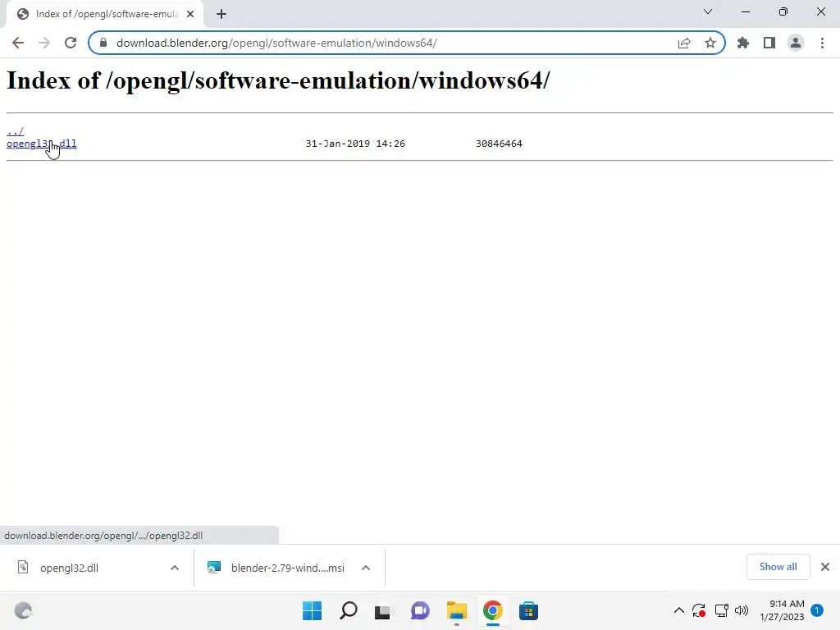The image size is (840, 630).
Task: Open the browser side panel
Action: (x=769, y=43)
